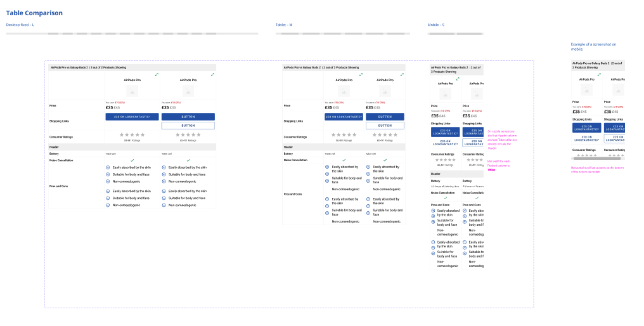Click the Desktop table title 'AirPods Pro vs Galaxy Buds 2'

[x=69, y=67]
